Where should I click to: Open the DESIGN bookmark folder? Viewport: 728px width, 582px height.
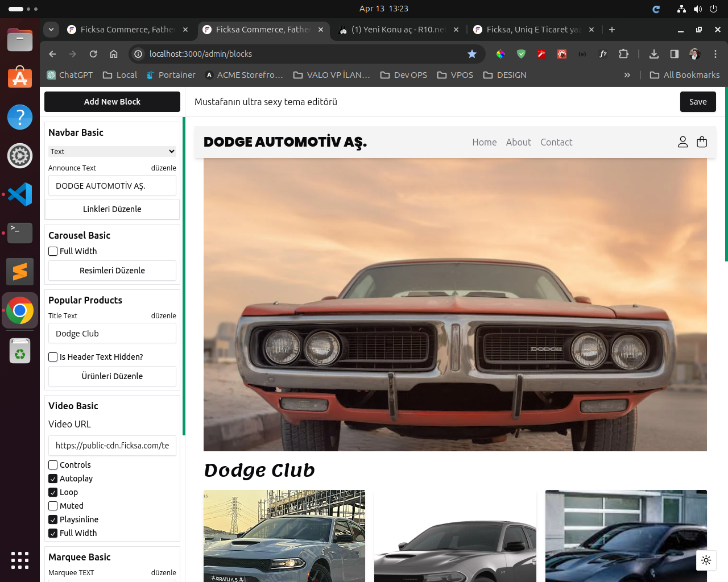tap(505, 75)
